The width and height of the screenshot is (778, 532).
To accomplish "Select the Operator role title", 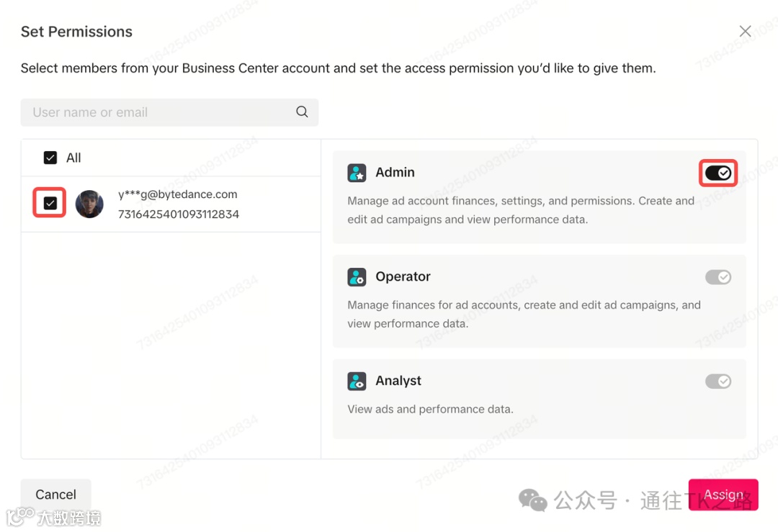I will [x=403, y=277].
